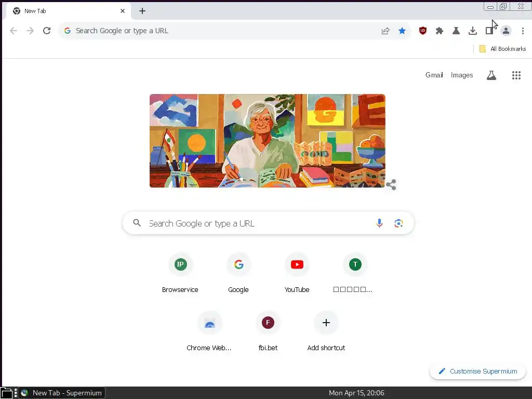This screenshot has height=399, width=532.
Task: Focus the page search box
Action: click(x=268, y=223)
